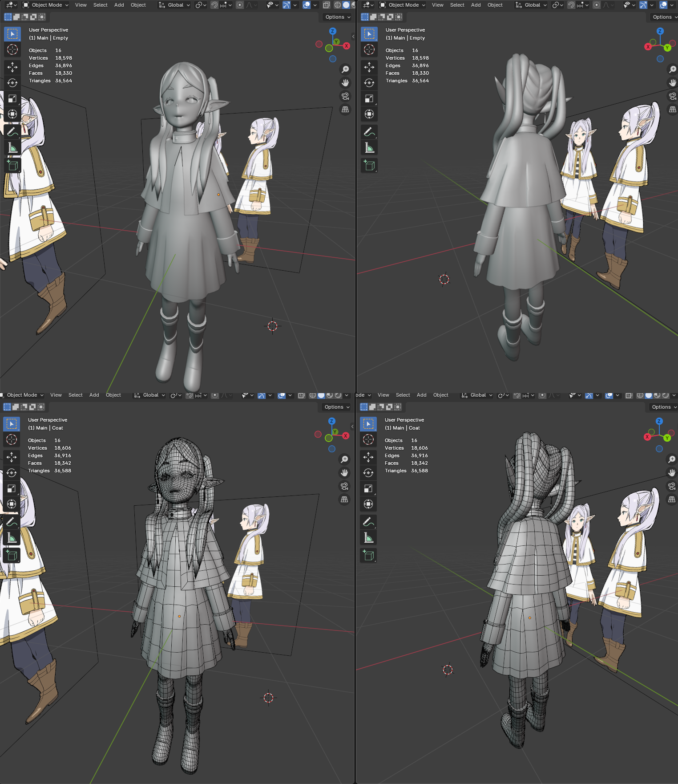The width and height of the screenshot is (678, 784).
Task: Pick the Scale tool in top-left viewport
Action: click(12, 98)
